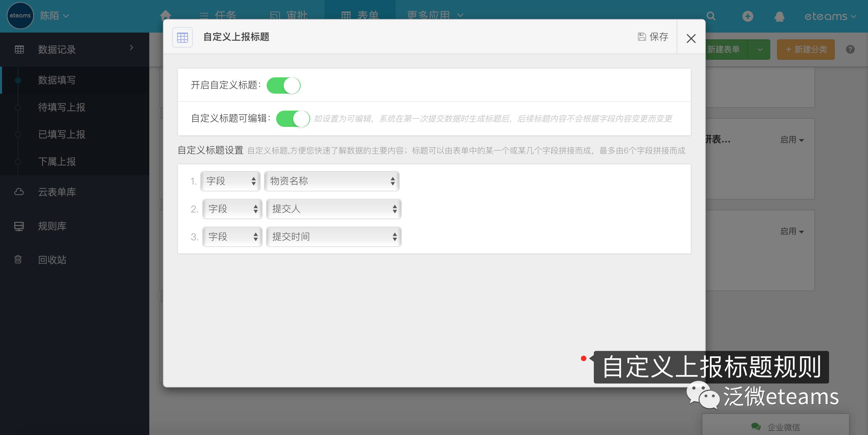Click the home icon in top navigation
Image resolution: width=868 pixels, height=435 pixels.
coord(166,15)
